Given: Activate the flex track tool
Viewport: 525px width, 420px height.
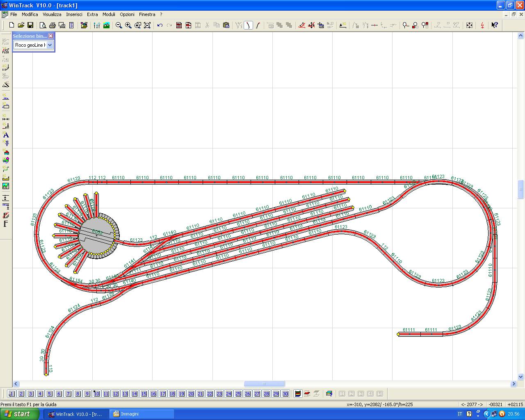Looking at the screenshot, I should click(x=5, y=41).
